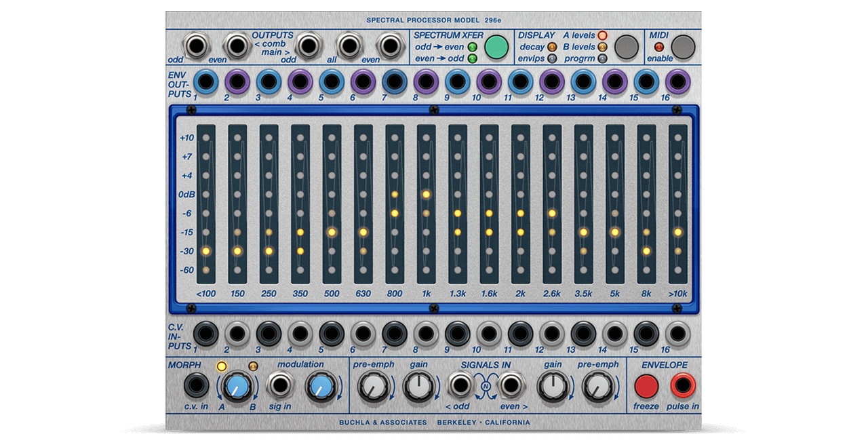Click the modulation sig in jack
The image size is (868, 443).
coord(278,386)
